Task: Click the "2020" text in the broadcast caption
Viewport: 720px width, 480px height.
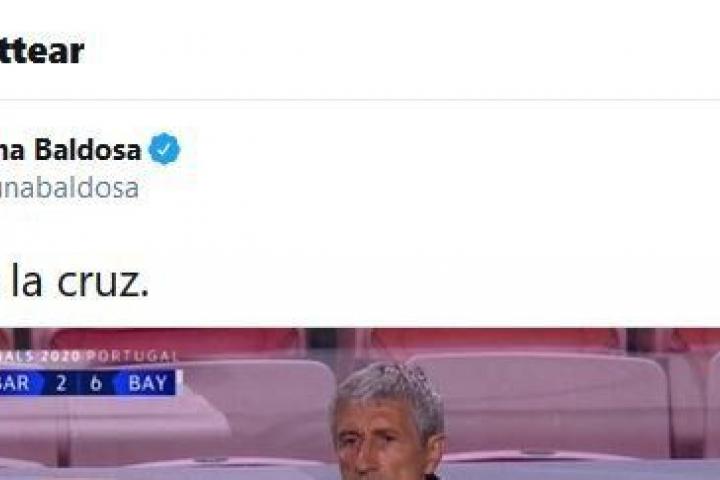Action: click(x=60, y=356)
